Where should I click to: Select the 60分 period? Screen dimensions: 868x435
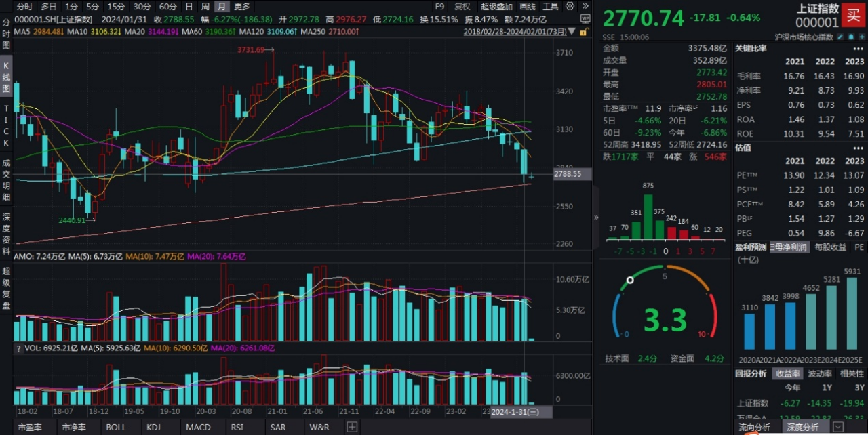click(167, 6)
